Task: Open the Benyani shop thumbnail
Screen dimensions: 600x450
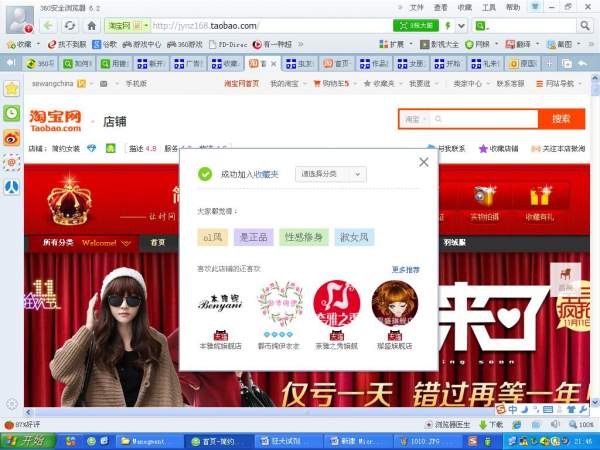Action: (x=220, y=303)
